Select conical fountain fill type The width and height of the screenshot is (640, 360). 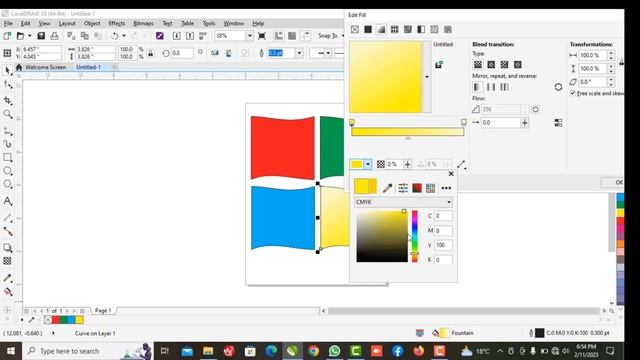point(504,64)
